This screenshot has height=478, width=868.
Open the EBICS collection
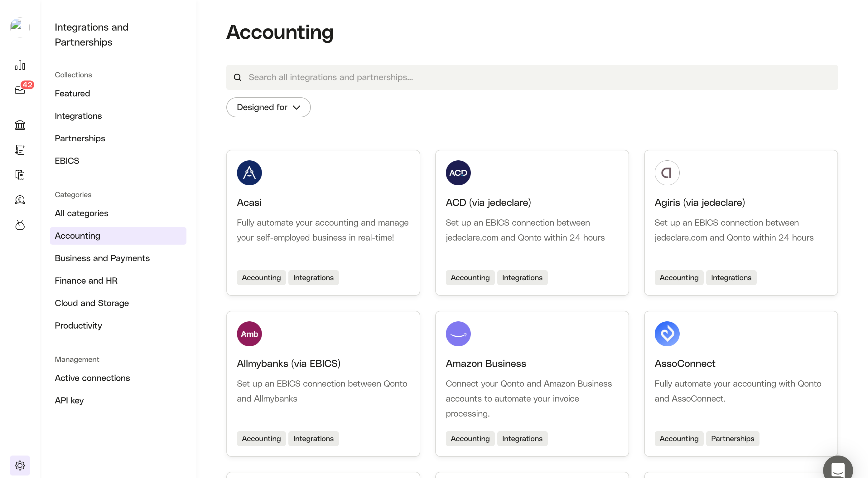pyautogui.click(x=67, y=161)
